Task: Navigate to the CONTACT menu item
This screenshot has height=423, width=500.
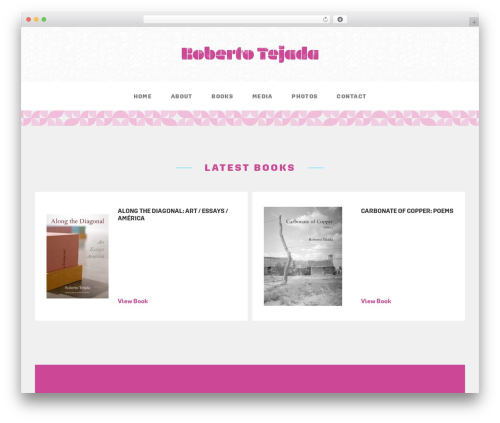Action: pyautogui.click(x=351, y=96)
